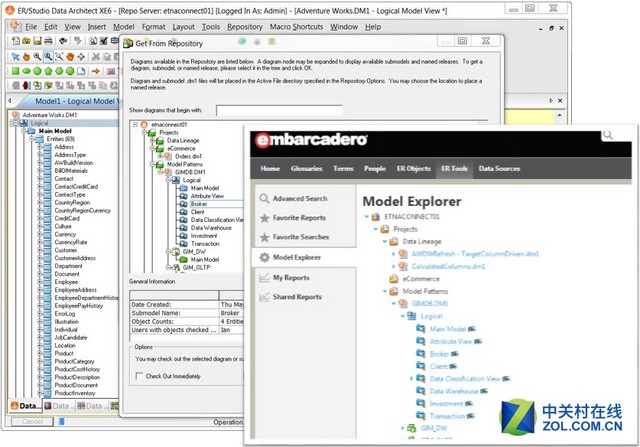This screenshot has height=447, width=640.
Task: Click the New diagram toolbar icon
Action: (x=16, y=40)
